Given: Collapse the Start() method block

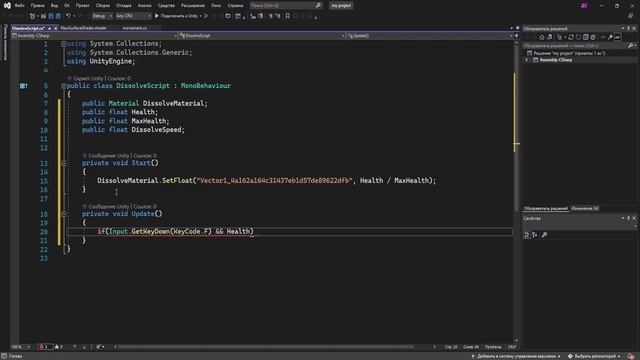Looking at the screenshot, I should coord(64,163).
